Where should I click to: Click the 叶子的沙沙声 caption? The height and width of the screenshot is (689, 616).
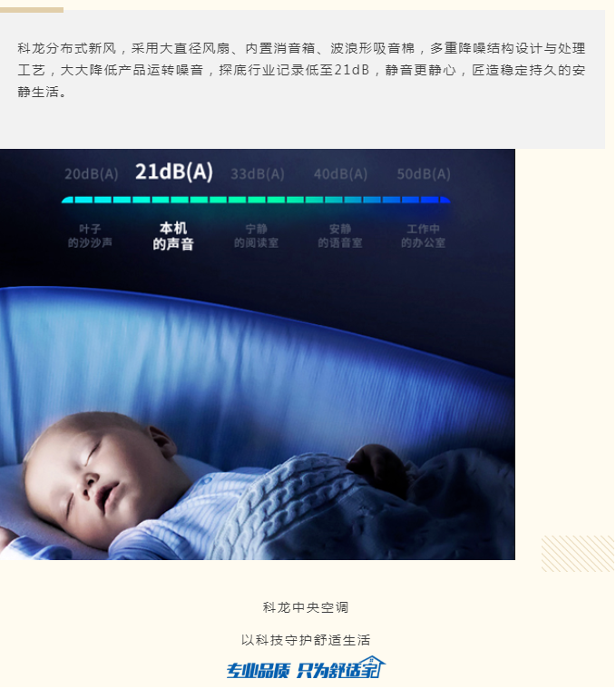90,236
